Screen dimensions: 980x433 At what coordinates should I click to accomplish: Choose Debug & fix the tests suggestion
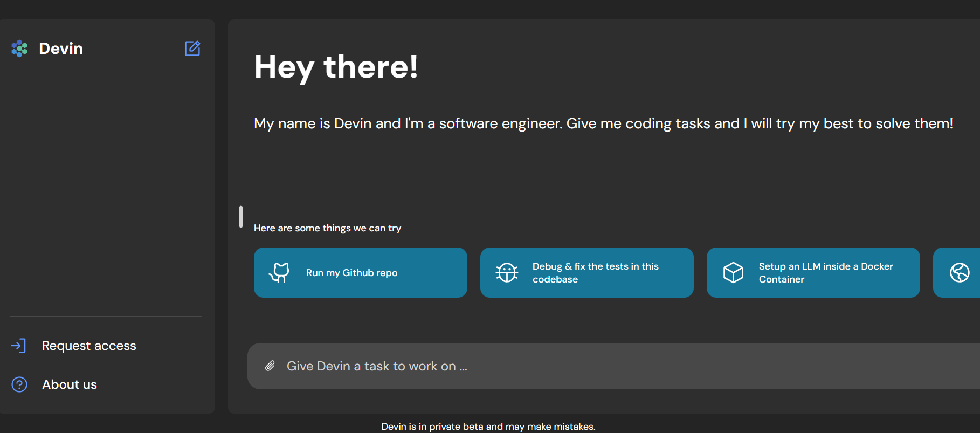click(587, 272)
